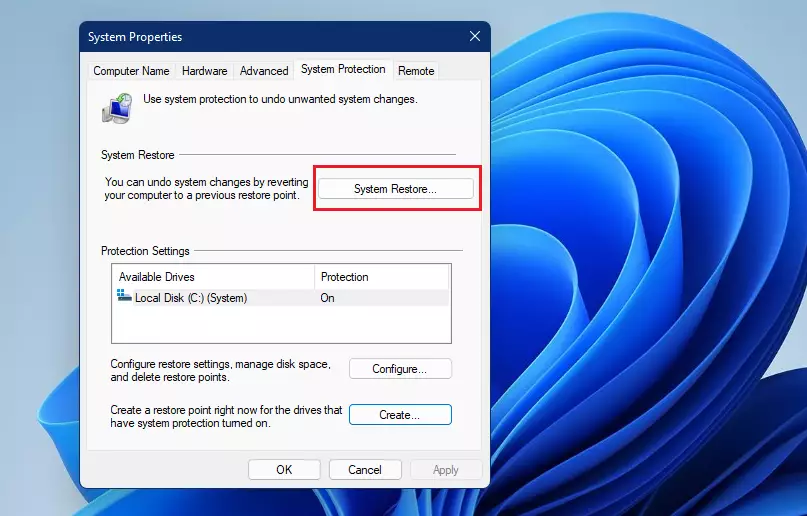
Task: Click the Local Disk drive icon
Action: click(x=124, y=295)
